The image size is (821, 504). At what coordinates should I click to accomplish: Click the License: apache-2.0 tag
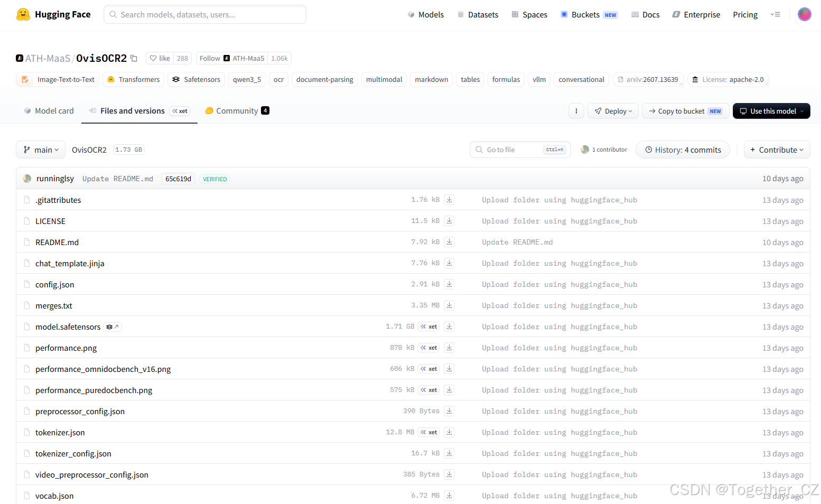tap(728, 79)
